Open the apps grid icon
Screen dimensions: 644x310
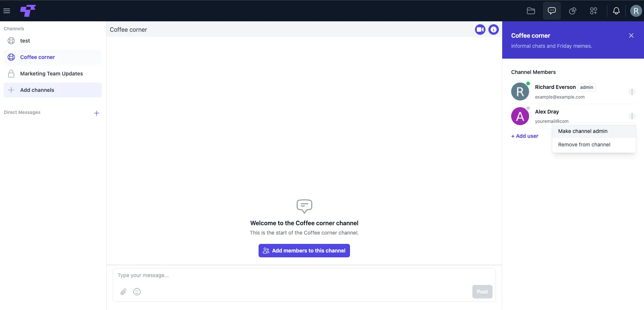point(594,11)
